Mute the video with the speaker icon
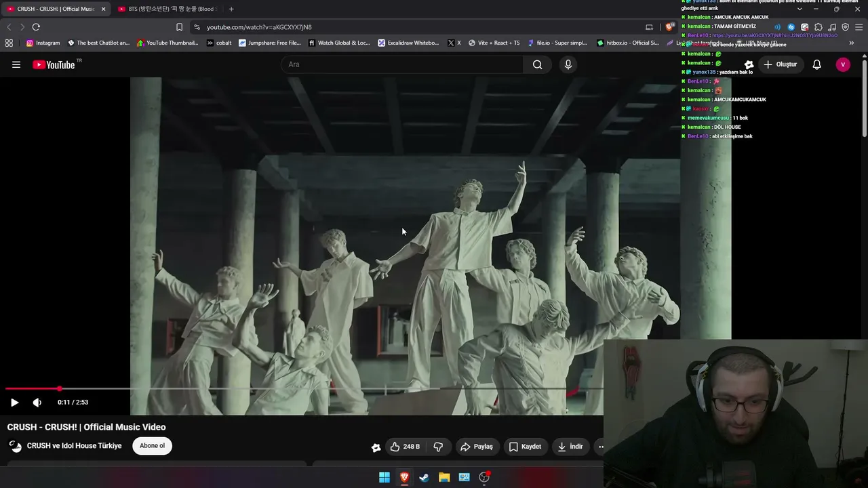The width and height of the screenshot is (868, 488). click(x=37, y=403)
